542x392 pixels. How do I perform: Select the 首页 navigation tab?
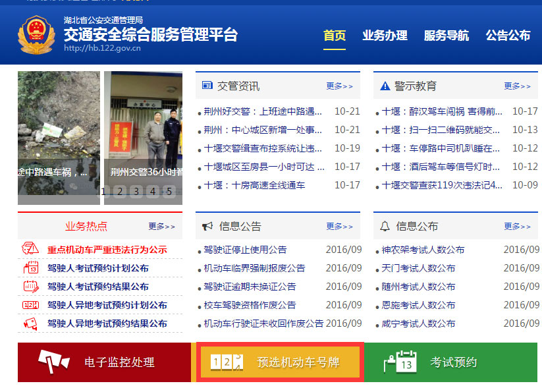click(335, 36)
